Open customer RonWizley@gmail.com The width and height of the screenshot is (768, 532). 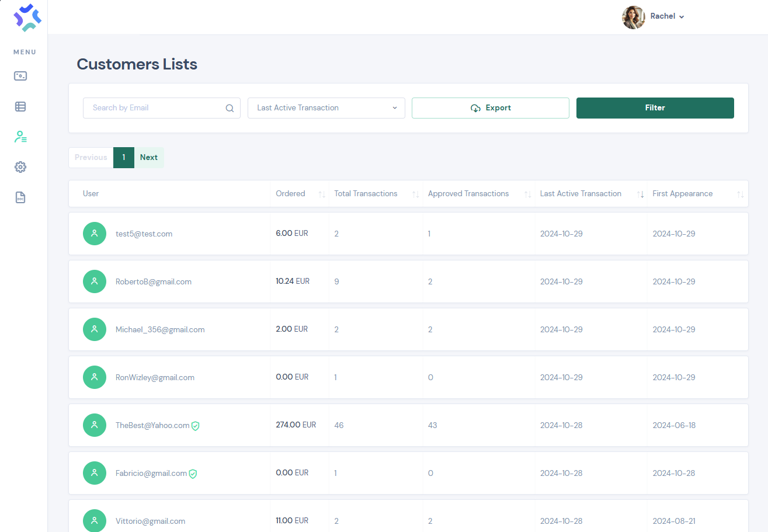[x=155, y=377]
